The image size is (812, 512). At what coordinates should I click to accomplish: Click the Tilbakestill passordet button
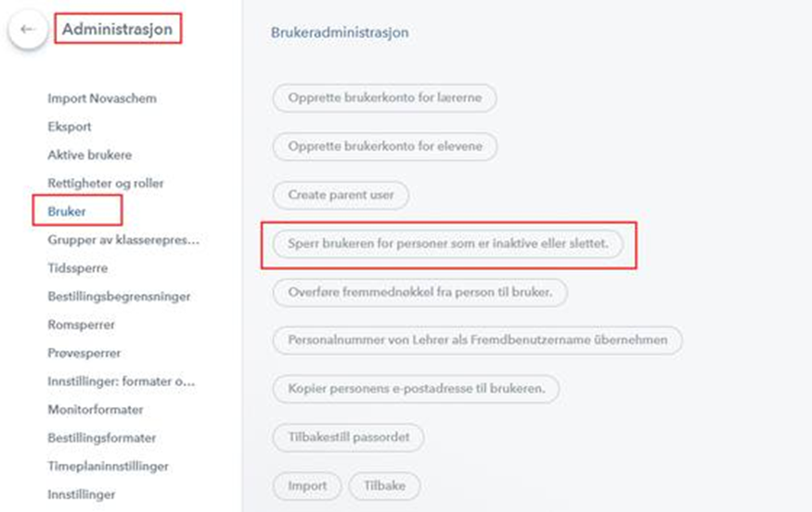click(349, 437)
